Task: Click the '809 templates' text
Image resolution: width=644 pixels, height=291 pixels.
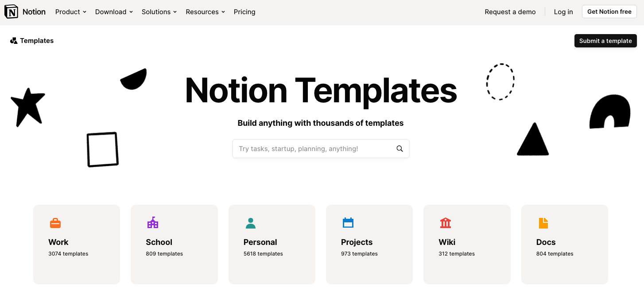Action: click(x=164, y=254)
